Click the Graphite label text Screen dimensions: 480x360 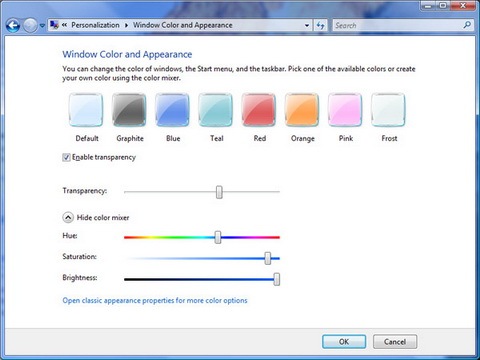130,138
